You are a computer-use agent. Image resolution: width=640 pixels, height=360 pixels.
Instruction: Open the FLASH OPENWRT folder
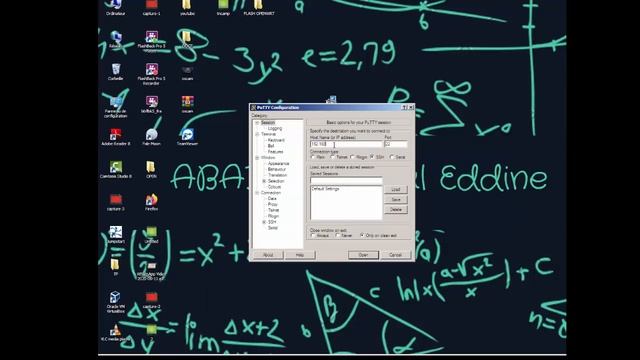pyautogui.click(x=259, y=7)
